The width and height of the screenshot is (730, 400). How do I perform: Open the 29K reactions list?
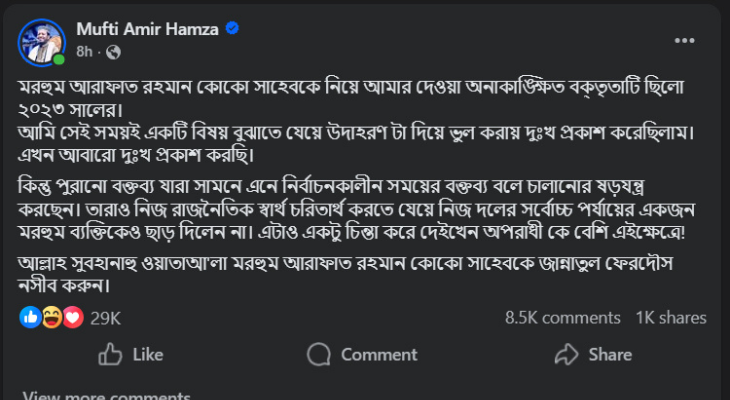(x=105, y=318)
